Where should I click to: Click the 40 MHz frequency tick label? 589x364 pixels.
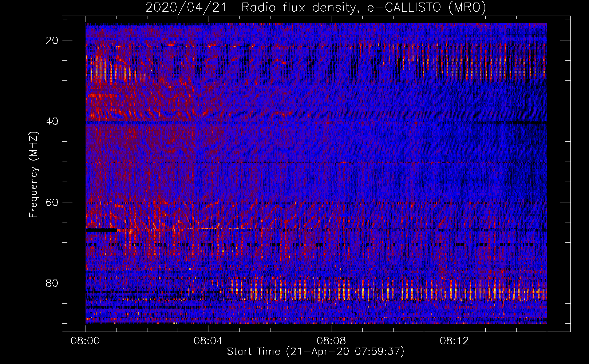point(52,121)
